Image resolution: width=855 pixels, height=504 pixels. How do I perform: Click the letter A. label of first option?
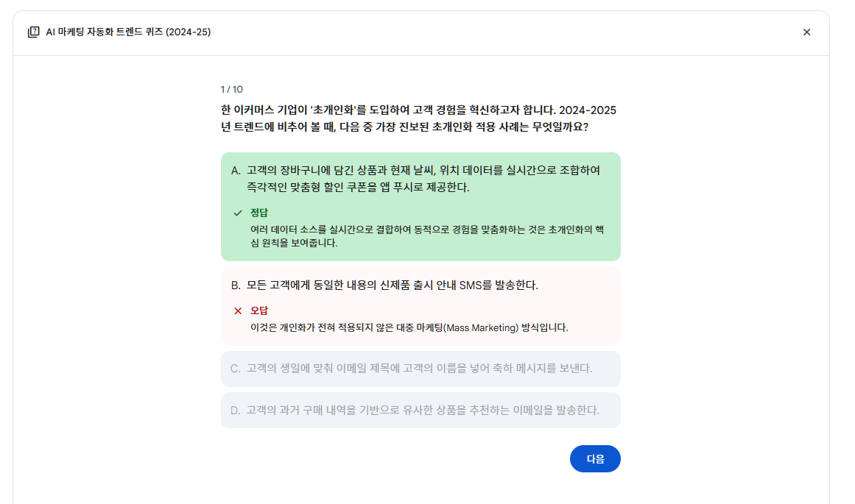point(236,171)
